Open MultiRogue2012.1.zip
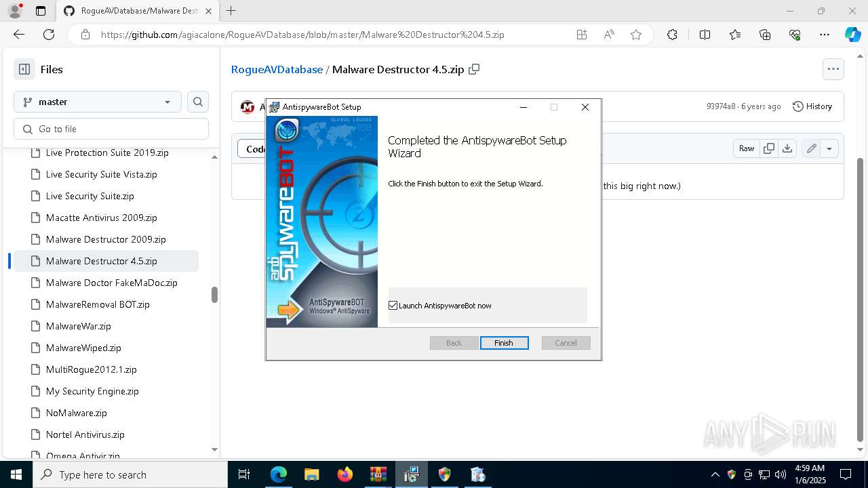Image resolution: width=868 pixels, height=488 pixels. tap(92, 369)
